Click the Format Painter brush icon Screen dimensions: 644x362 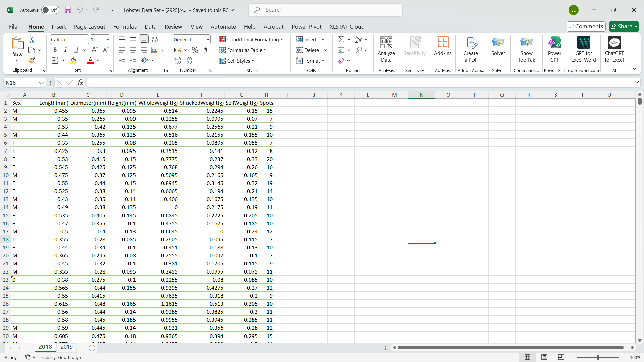coord(32,61)
